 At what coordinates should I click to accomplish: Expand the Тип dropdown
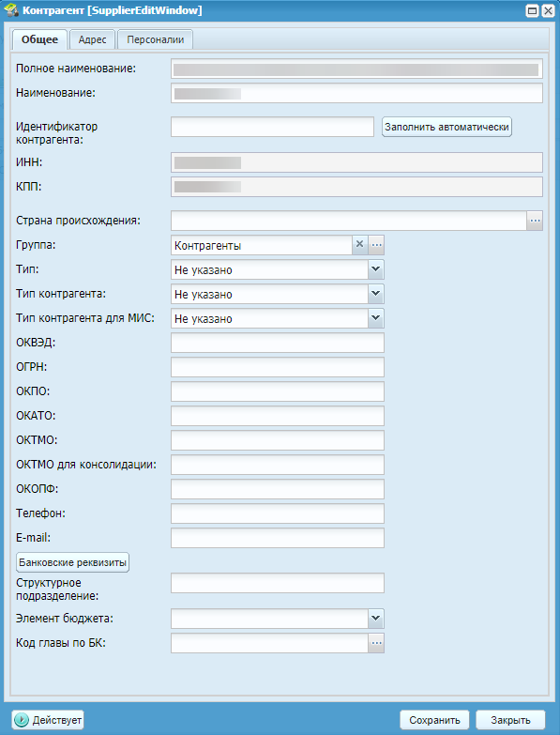point(375,269)
